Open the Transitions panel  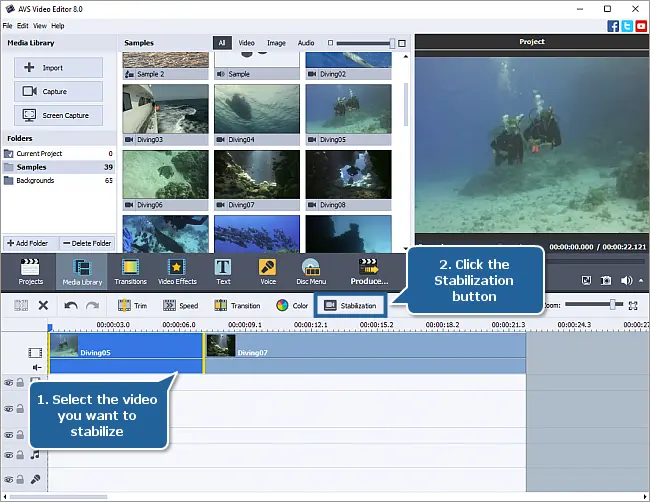tap(130, 271)
